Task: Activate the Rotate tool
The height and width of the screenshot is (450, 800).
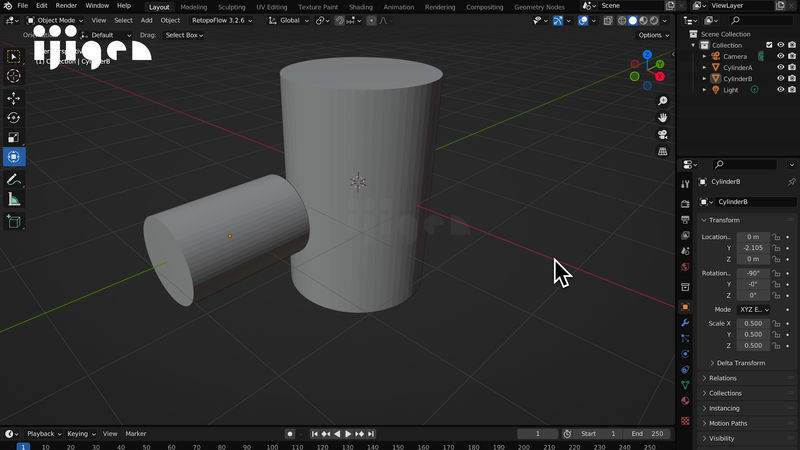Action: (14, 118)
